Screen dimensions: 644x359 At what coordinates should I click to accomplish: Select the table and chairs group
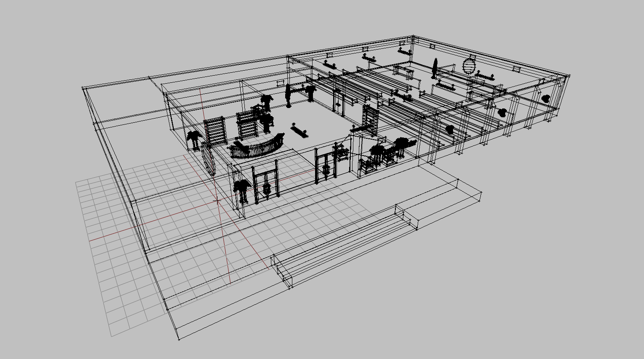(x=383, y=156)
